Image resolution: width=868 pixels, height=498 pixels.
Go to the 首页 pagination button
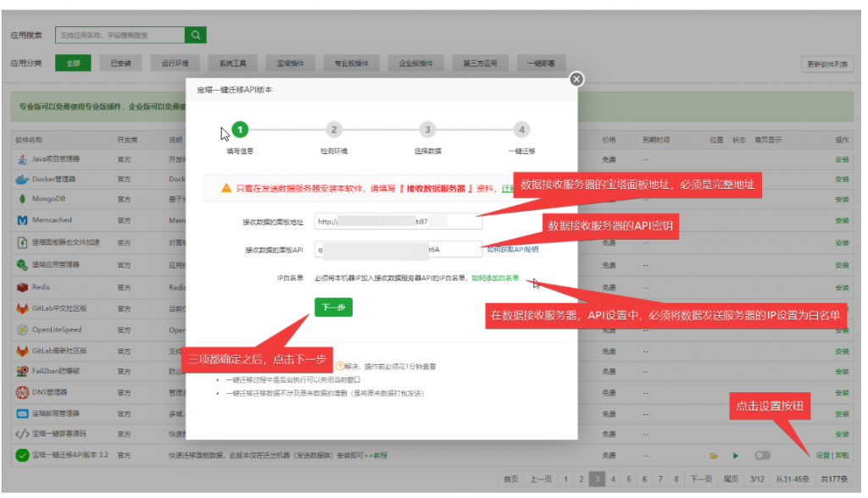pos(511,479)
